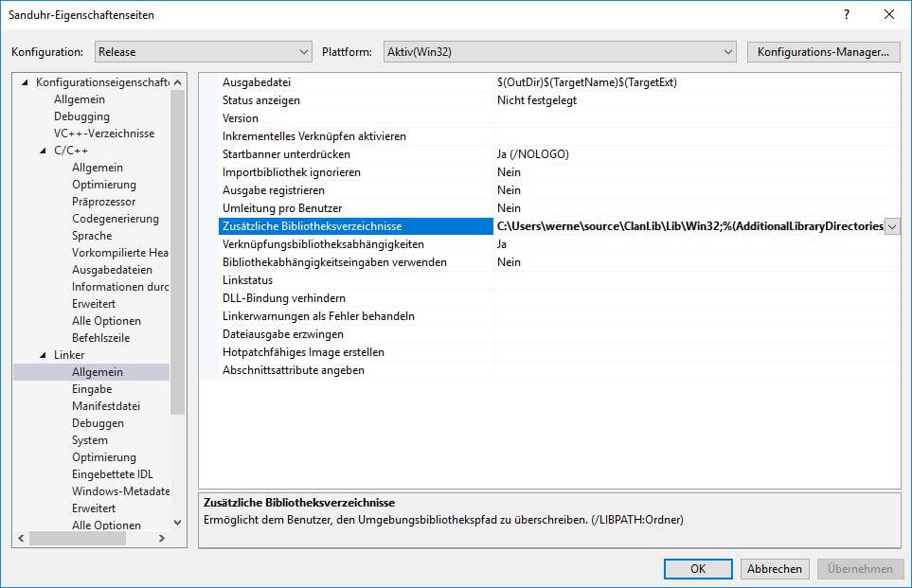The width and height of the screenshot is (912, 588).
Task: Click the help question mark icon
Action: tap(845, 14)
